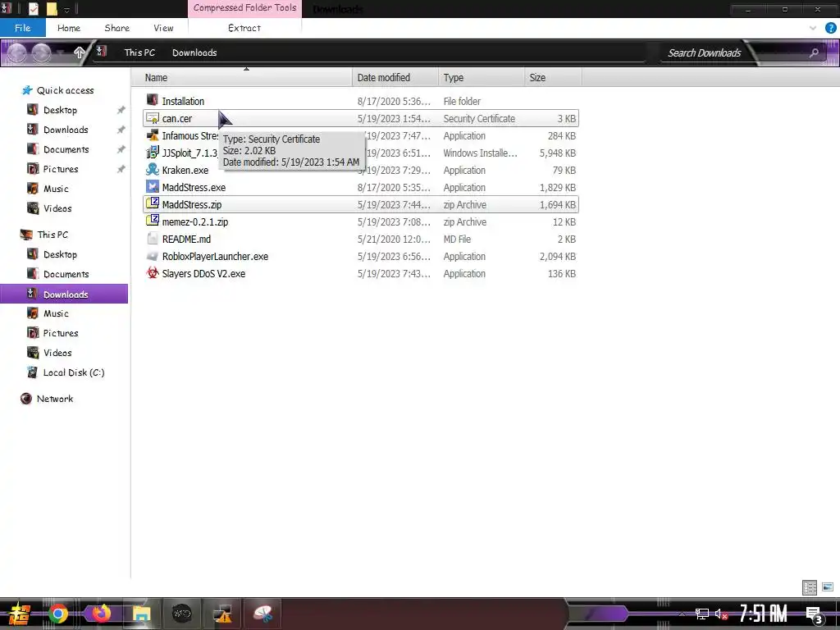Open Music under This PC
Image resolution: width=840 pixels, height=630 pixels.
pyautogui.click(x=56, y=313)
